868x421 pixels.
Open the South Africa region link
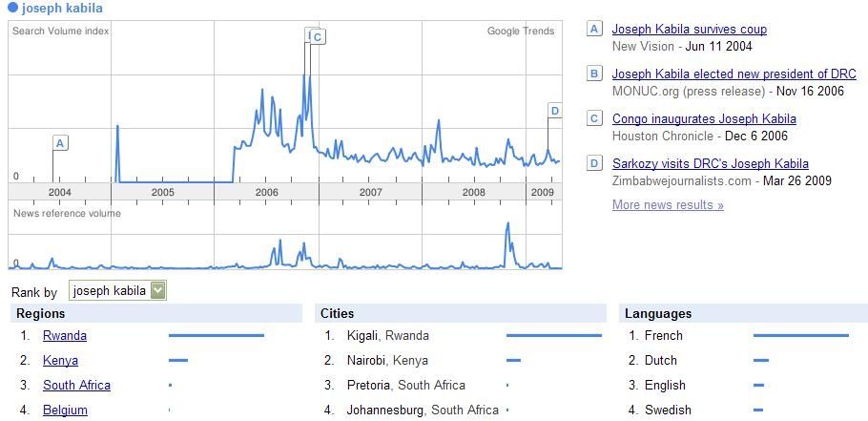click(x=76, y=386)
